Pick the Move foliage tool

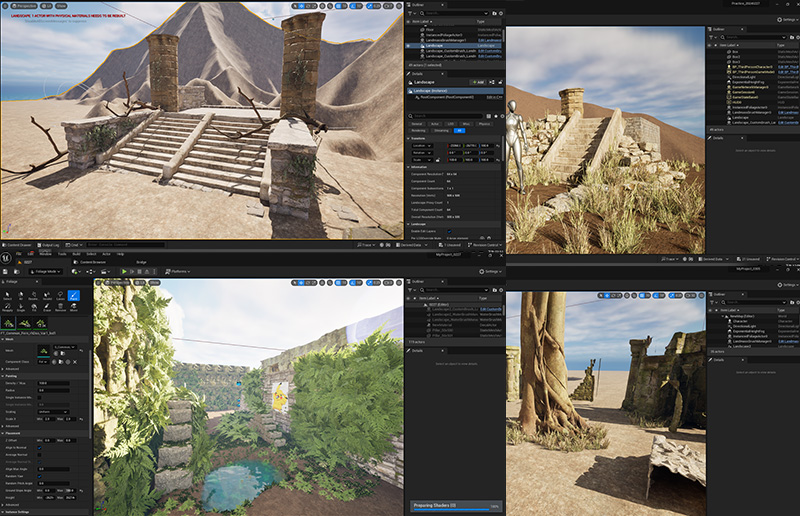[74, 307]
